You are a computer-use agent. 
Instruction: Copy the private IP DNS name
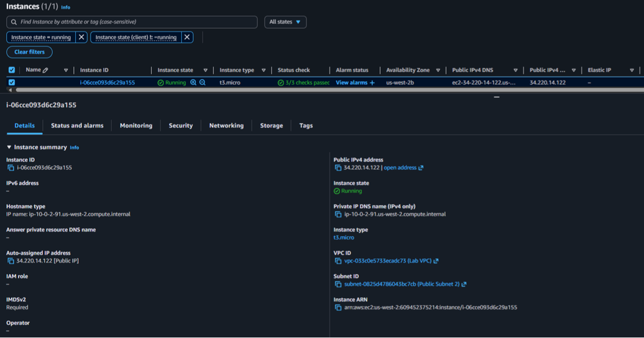pos(338,214)
